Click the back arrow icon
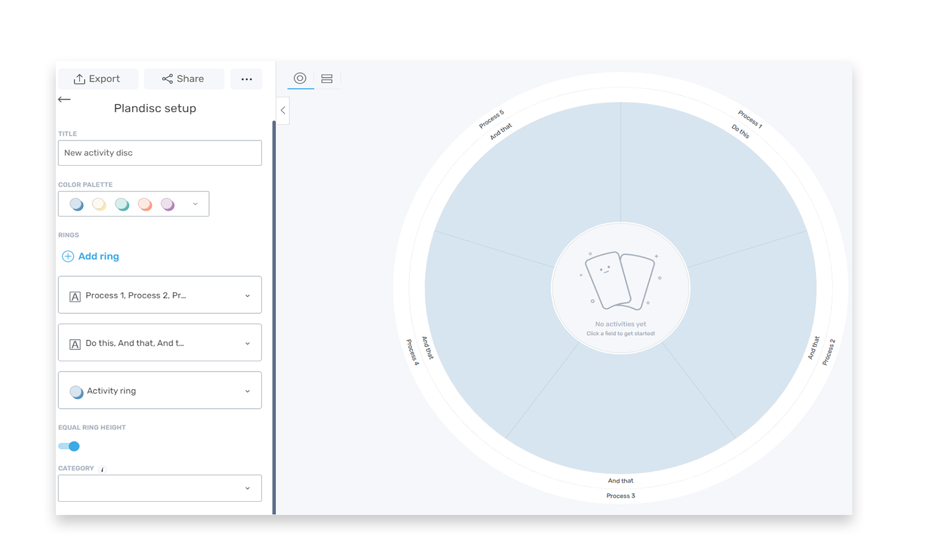This screenshot has width=937, height=560. pos(64,100)
